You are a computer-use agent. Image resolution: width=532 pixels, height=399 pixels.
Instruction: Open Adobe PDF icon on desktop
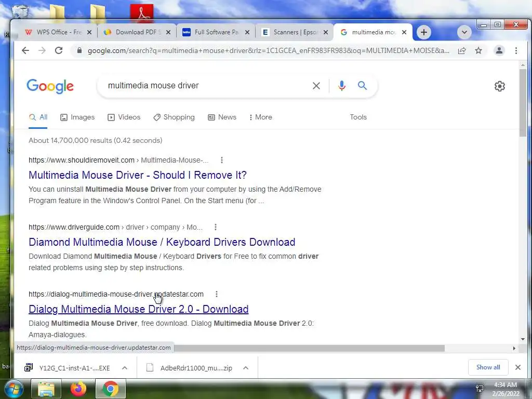(142, 13)
